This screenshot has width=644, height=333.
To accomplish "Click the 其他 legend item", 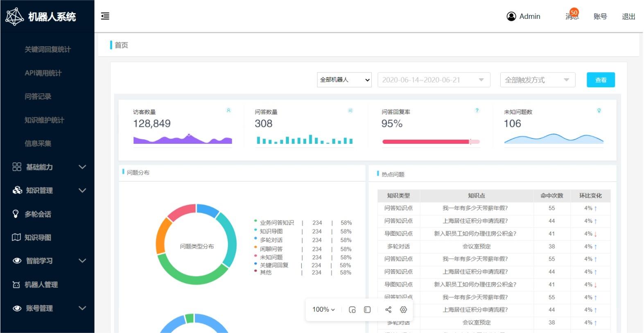I will pyautogui.click(x=265, y=272).
